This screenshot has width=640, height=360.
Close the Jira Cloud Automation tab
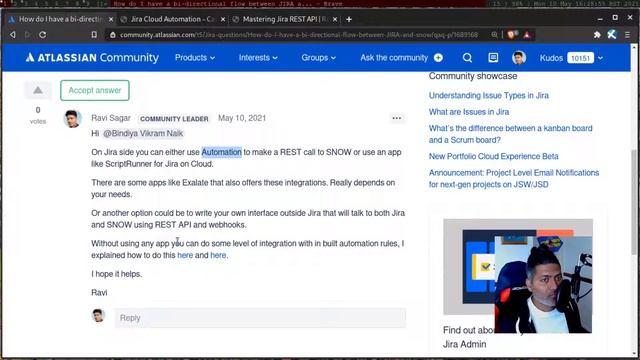tap(223, 19)
